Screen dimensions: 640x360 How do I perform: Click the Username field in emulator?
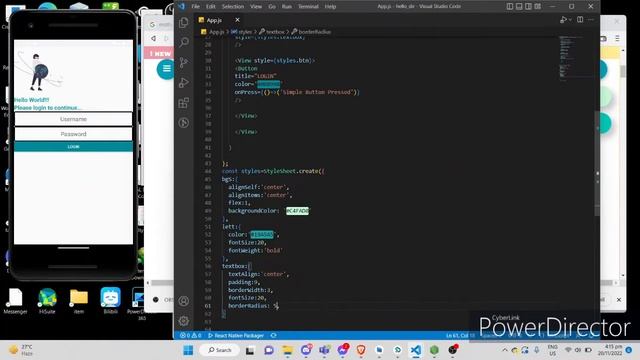[x=73, y=119]
